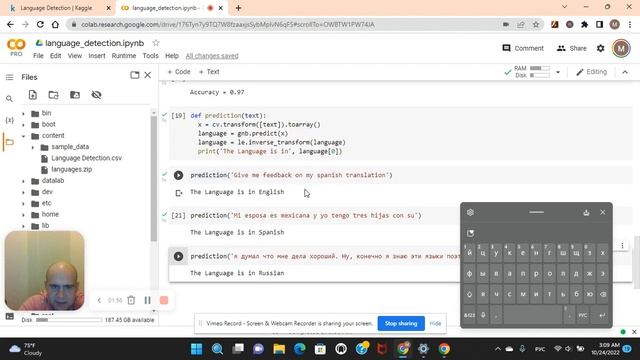Screen dimensions: 640x360
Task: Mount Google Drive in Files panel
Action: click(75, 95)
